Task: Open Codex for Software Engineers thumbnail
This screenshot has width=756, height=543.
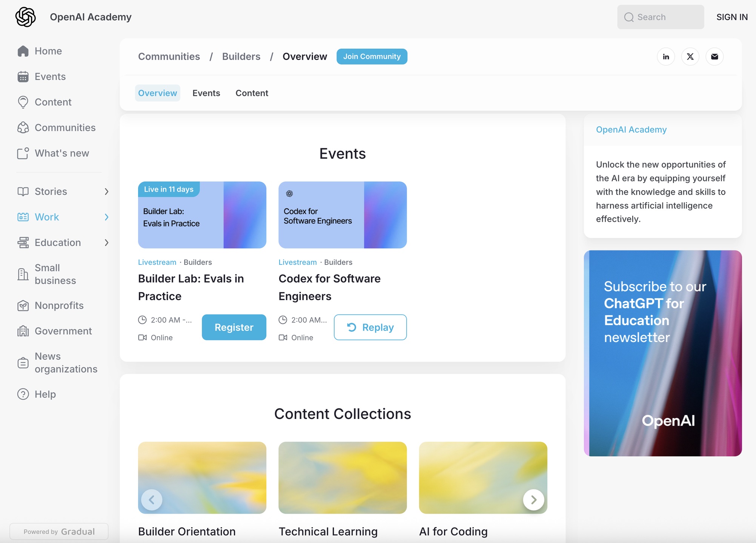Action: click(x=343, y=215)
